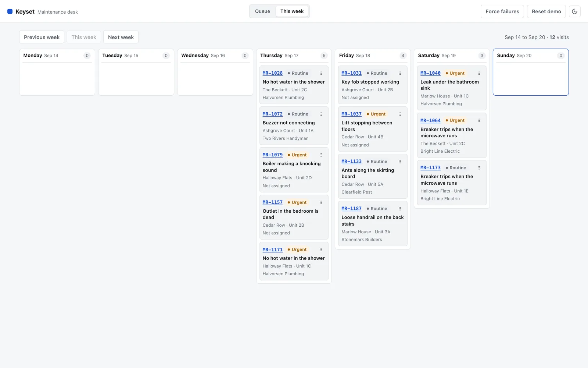The image size is (588, 368).
Task: Click drag handle on MR-1157 card
Action: tap(321, 202)
